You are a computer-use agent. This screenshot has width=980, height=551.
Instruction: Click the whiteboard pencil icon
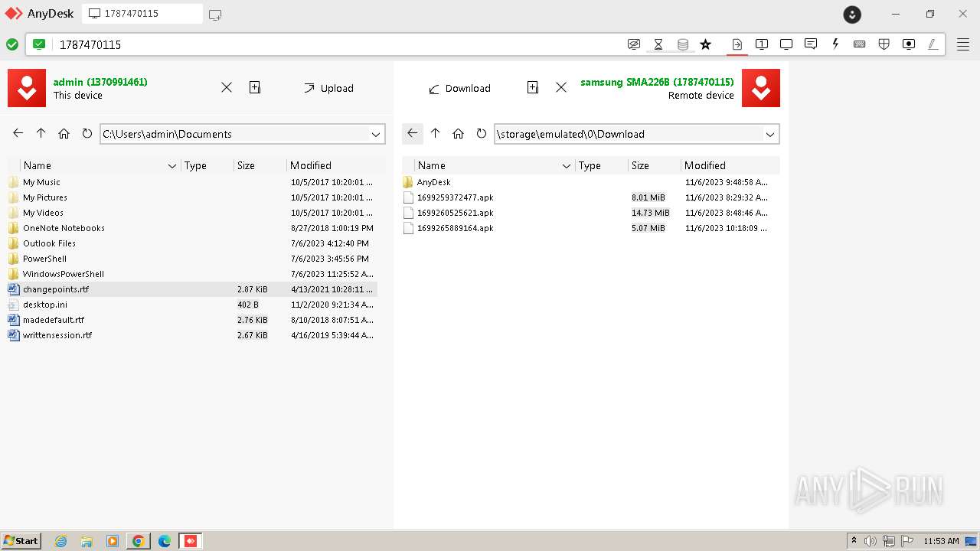(x=933, y=44)
